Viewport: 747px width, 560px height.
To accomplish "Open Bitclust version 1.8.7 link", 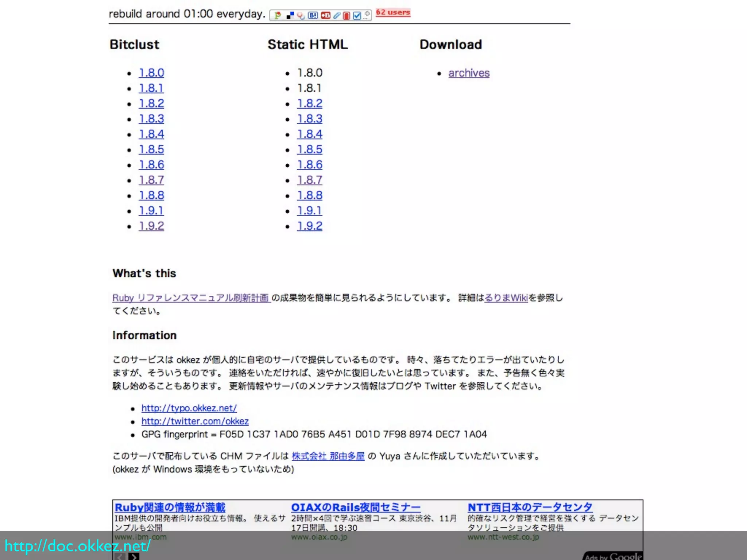I will [x=151, y=180].
